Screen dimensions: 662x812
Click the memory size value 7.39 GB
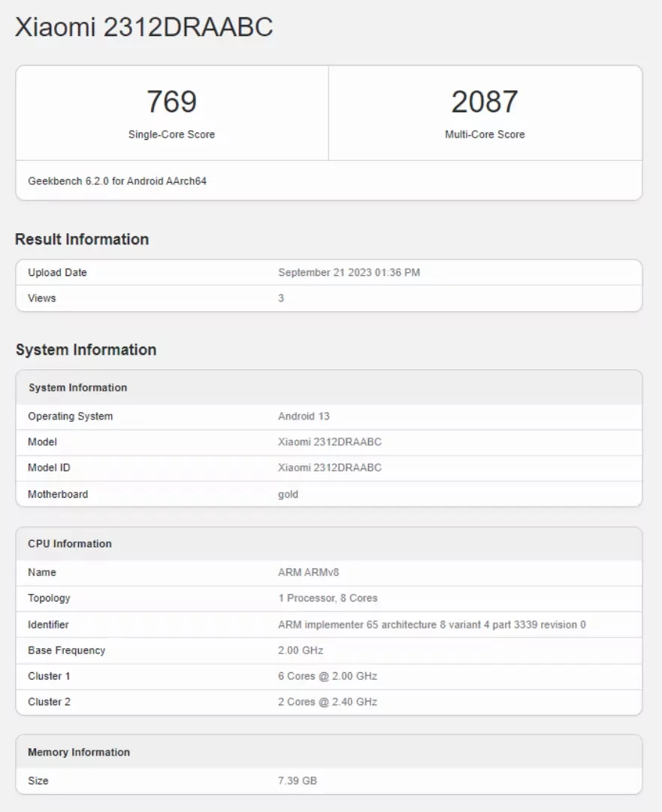298,780
